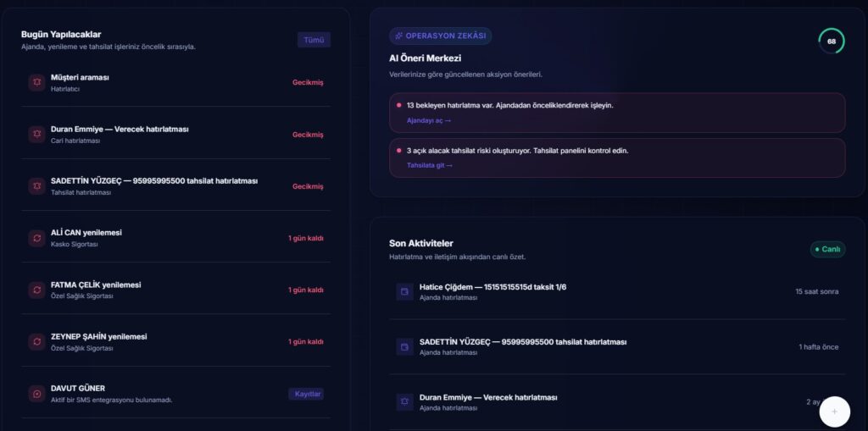Follow the Ajandayı aç link
Image resolution: width=868 pixels, height=431 pixels.
429,120
